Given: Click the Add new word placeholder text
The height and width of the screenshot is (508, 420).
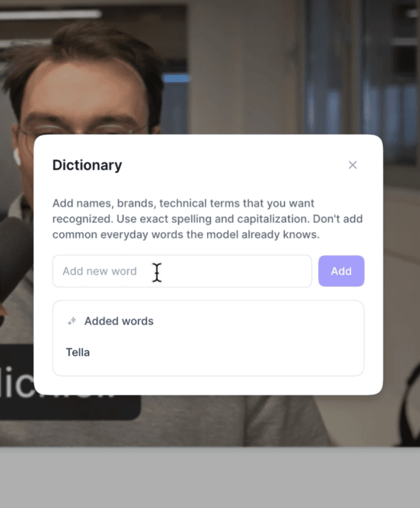Looking at the screenshot, I should (99, 271).
